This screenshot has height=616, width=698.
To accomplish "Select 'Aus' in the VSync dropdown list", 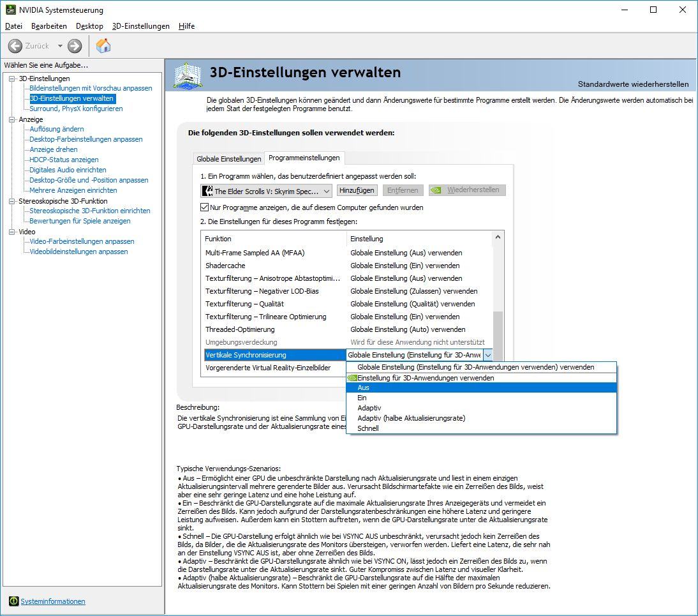I will (x=481, y=387).
